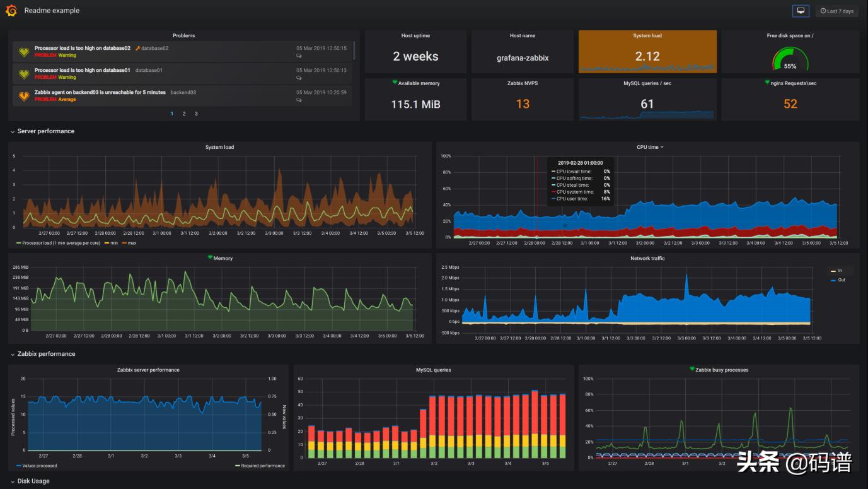868x489 pixels.
Task: Open problem Processor load too high on database01
Action: click(83, 70)
